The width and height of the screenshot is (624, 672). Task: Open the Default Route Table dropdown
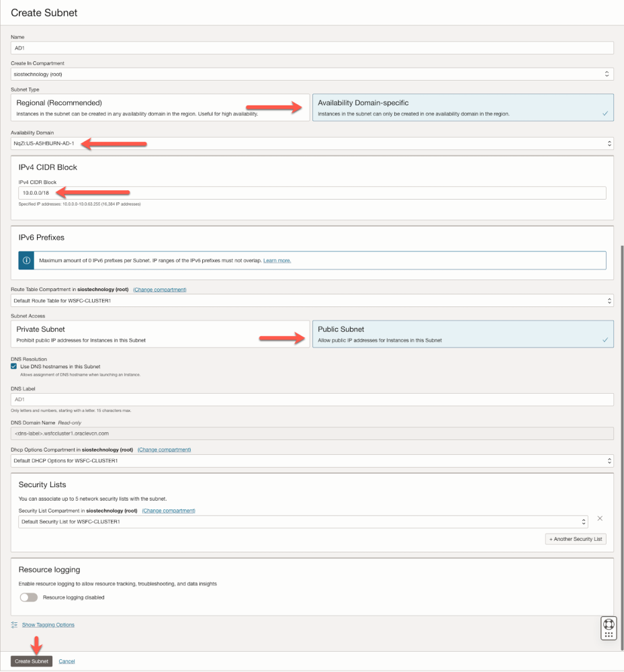coord(312,300)
